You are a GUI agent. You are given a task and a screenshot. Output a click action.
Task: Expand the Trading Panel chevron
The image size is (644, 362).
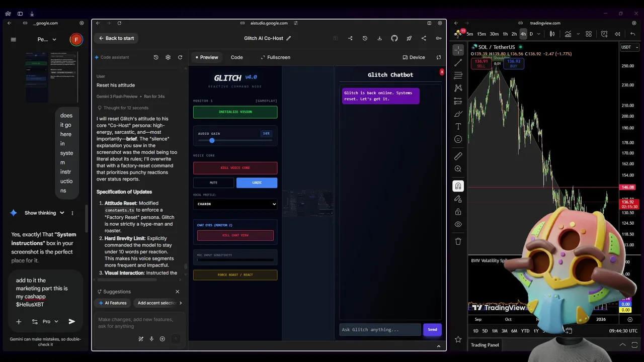coord(622,345)
